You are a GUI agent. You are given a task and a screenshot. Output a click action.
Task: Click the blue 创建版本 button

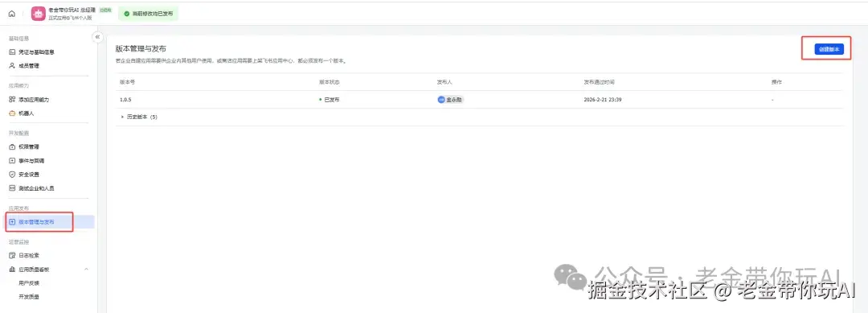829,49
